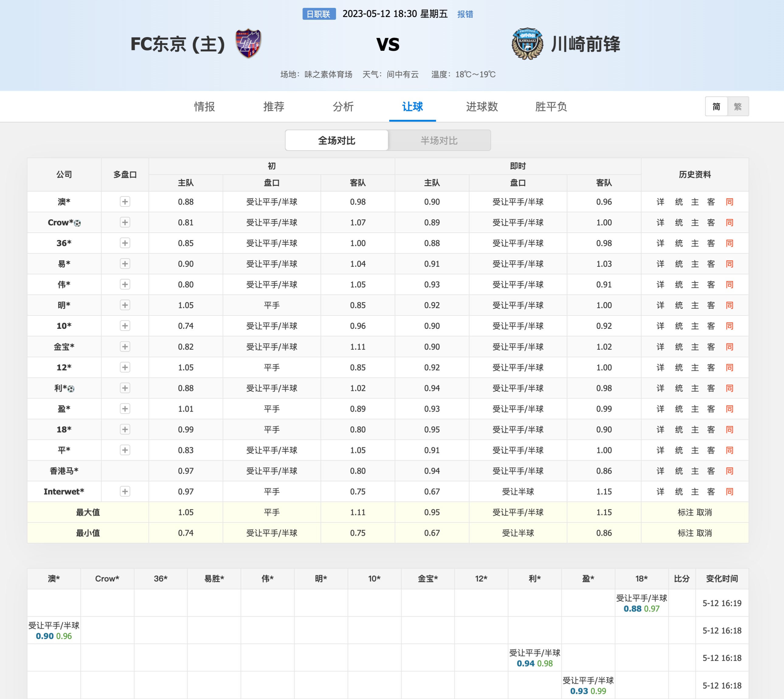Click 1.11 away value in 金宝* row
This screenshot has height=699, width=784.
pyautogui.click(x=358, y=347)
